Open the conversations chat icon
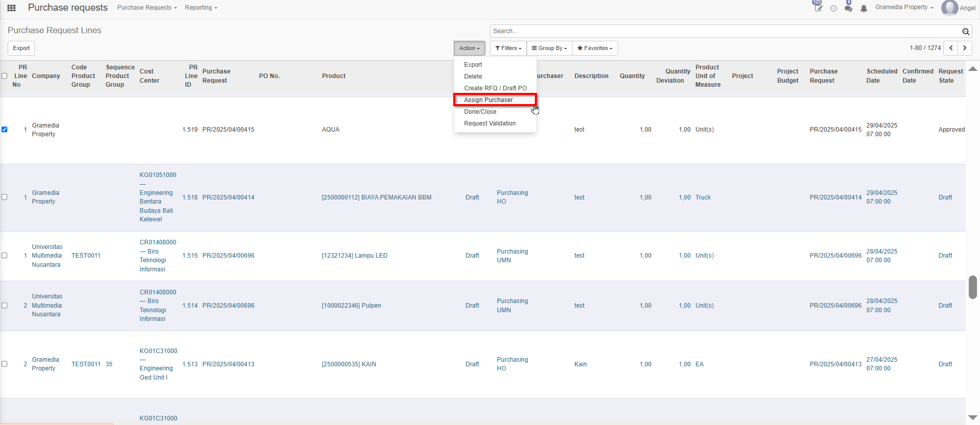This screenshot has height=425, width=980. (848, 8)
